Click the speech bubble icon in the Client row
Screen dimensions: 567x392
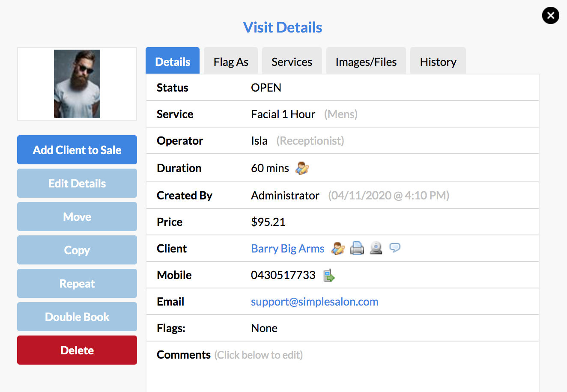pyautogui.click(x=395, y=248)
